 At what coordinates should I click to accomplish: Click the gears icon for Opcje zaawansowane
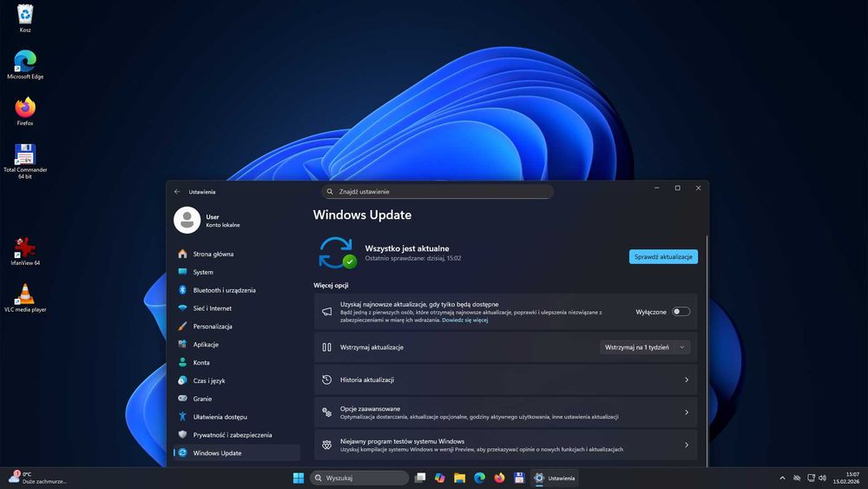pos(326,413)
